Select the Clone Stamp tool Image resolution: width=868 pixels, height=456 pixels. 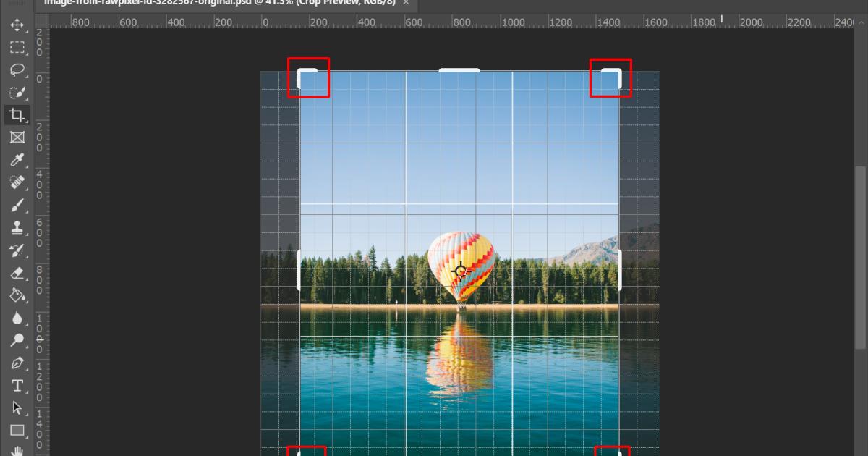point(16,227)
